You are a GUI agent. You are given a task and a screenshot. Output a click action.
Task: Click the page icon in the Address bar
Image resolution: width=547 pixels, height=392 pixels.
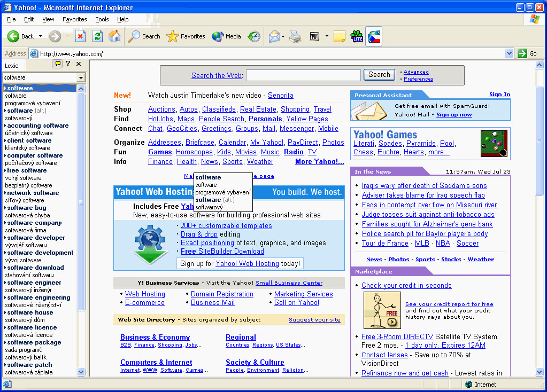point(34,53)
